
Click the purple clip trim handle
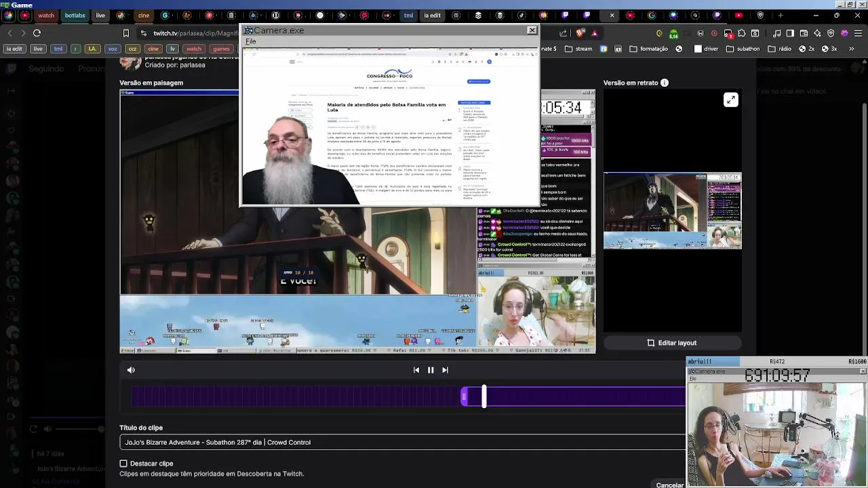pyautogui.click(x=464, y=396)
